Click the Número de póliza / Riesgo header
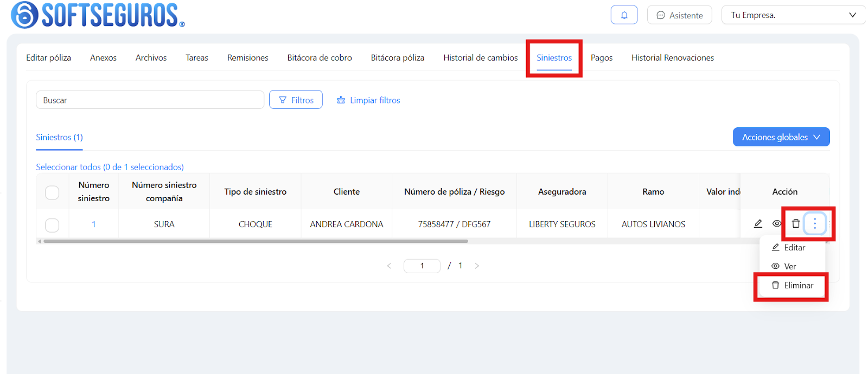 [x=454, y=191]
